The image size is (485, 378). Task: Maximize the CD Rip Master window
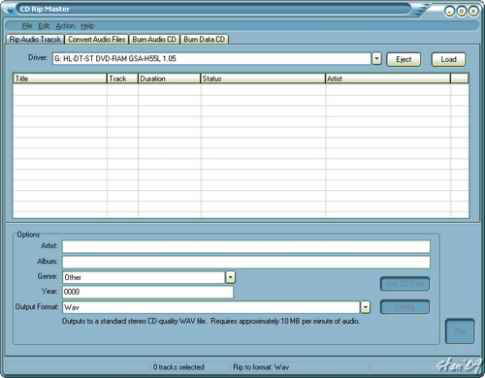pos(461,11)
